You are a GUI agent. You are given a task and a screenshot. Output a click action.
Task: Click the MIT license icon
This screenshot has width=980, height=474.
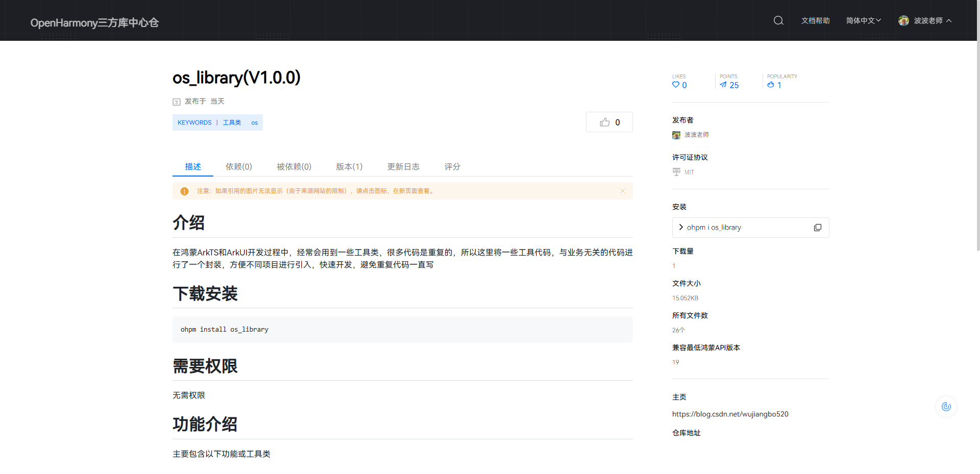pyautogui.click(x=676, y=172)
